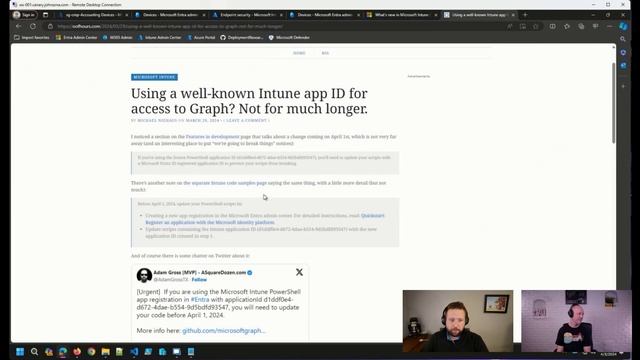Close the 'What's new in Microsoft Intune' tab
Image resolution: width=640 pixels, height=360 pixels.
436,15
